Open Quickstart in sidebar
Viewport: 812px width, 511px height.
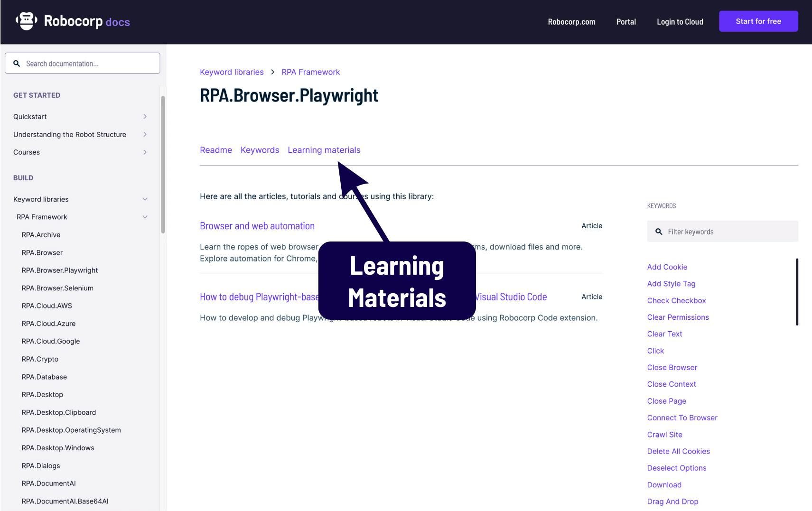[x=30, y=117]
